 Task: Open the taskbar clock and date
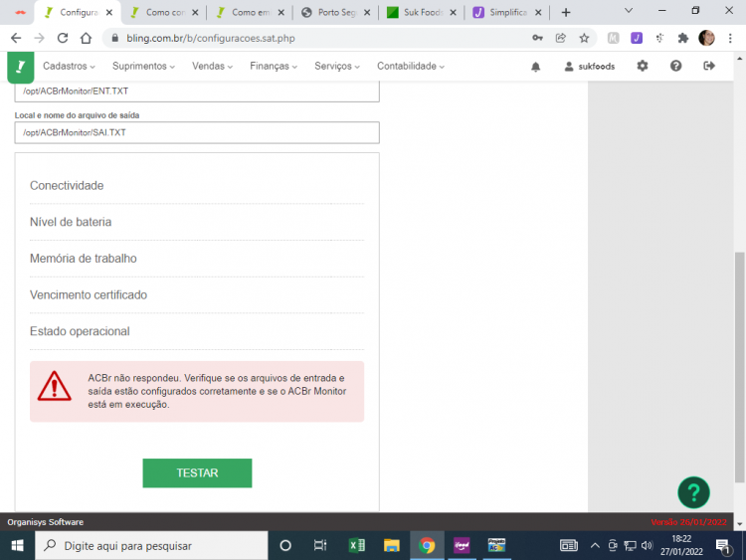(681, 545)
